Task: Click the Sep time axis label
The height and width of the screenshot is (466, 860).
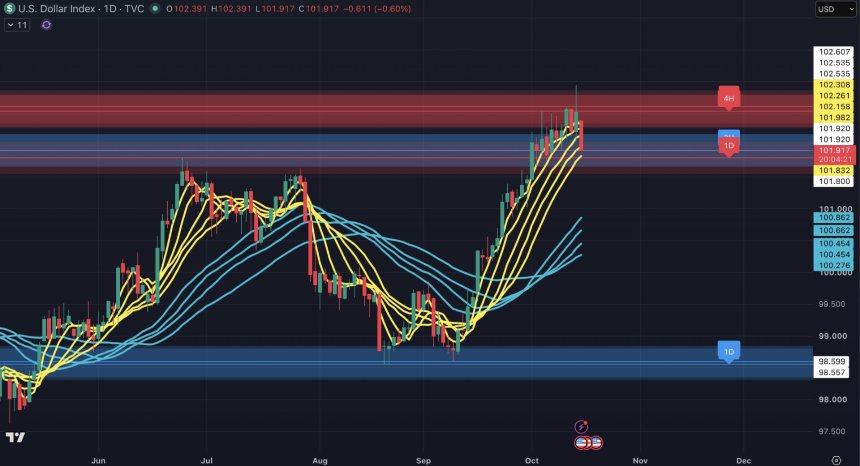Action: click(423, 461)
